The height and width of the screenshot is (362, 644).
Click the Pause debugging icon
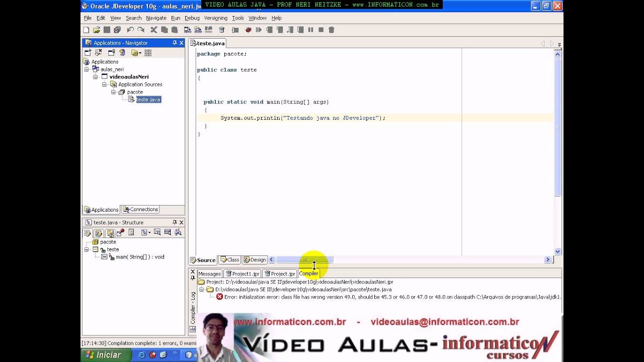[310, 30]
